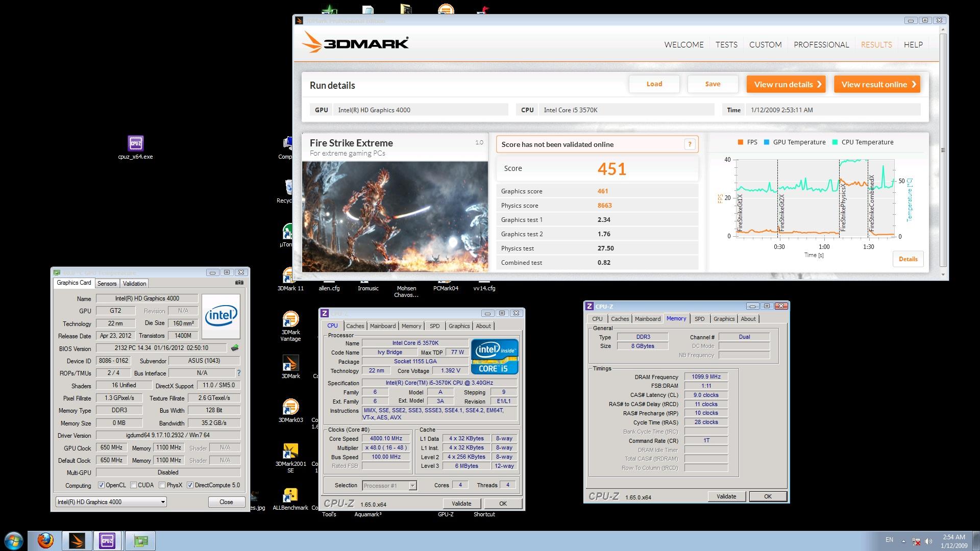Screen dimensions: 980x551
Task: Open 3DMark2001 SE desktop shortcut
Action: click(290, 458)
